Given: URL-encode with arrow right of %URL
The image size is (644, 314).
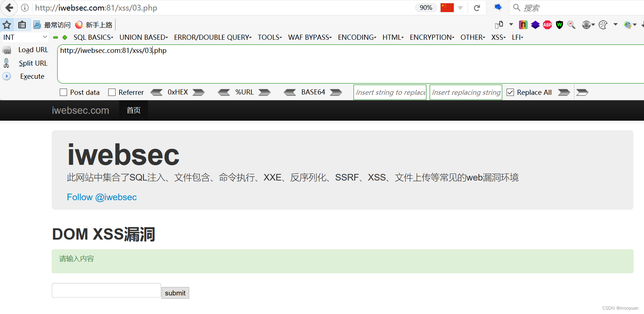Looking at the screenshot, I should click(x=265, y=92).
